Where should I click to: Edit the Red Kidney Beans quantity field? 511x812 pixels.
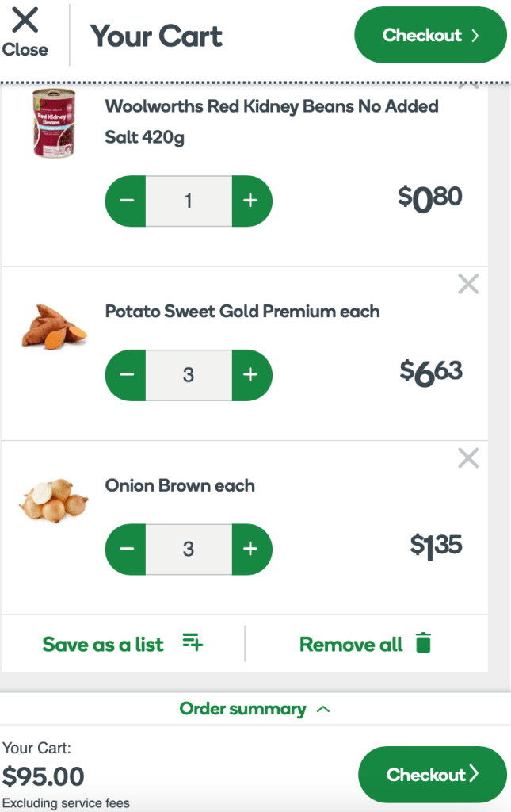coord(188,201)
